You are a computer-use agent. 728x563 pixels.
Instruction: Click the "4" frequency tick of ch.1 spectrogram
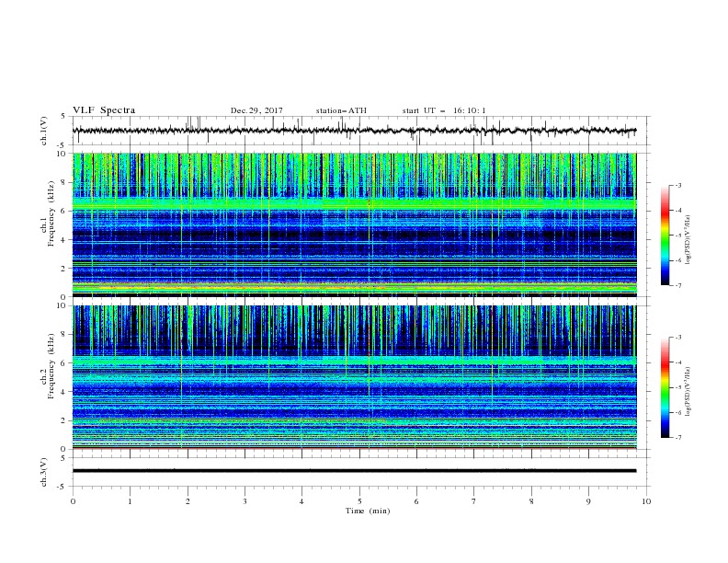65,240
